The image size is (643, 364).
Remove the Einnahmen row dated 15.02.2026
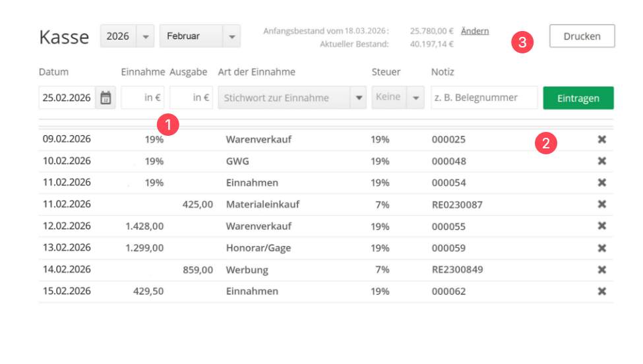click(601, 291)
